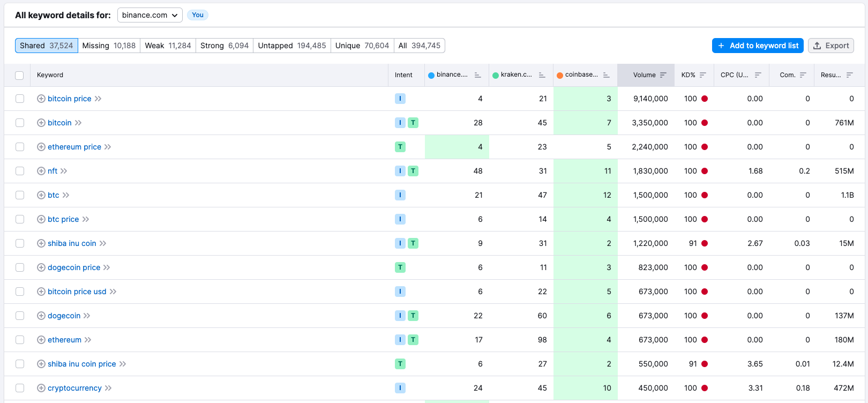Click the plus icon beside bitcoin price
This screenshot has width=868, height=403.
coord(41,99)
